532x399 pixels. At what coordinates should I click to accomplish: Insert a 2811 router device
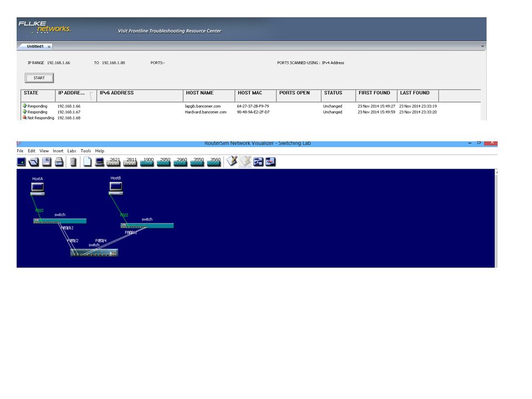point(130,162)
